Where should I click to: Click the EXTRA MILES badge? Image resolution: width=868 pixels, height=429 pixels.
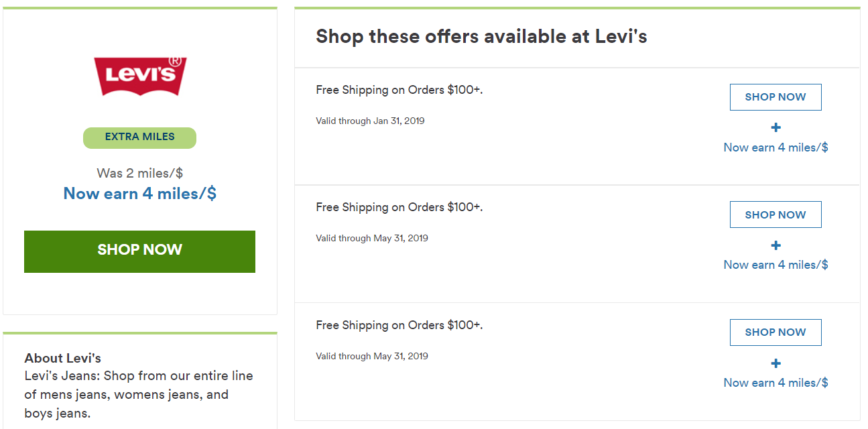(139, 137)
